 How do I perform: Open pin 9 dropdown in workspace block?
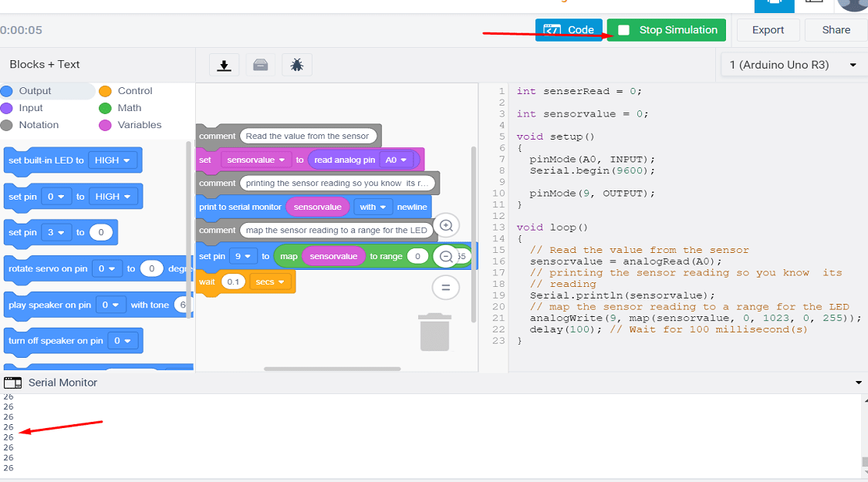(243, 256)
